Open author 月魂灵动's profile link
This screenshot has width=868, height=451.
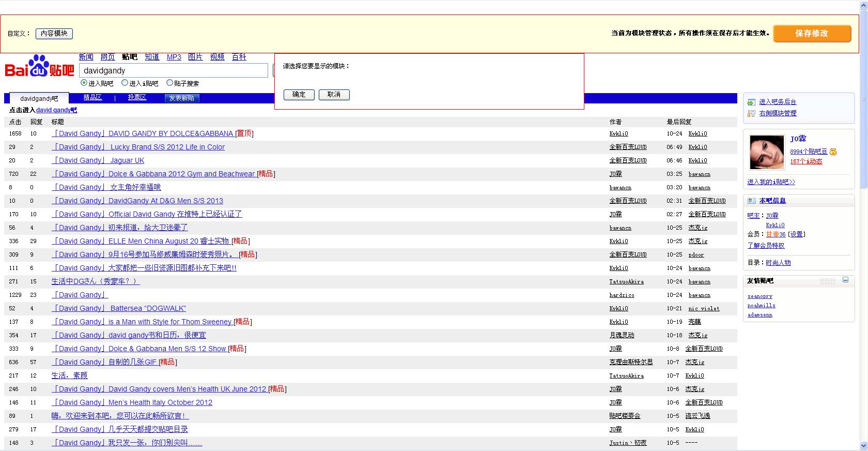[x=622, y=335]
